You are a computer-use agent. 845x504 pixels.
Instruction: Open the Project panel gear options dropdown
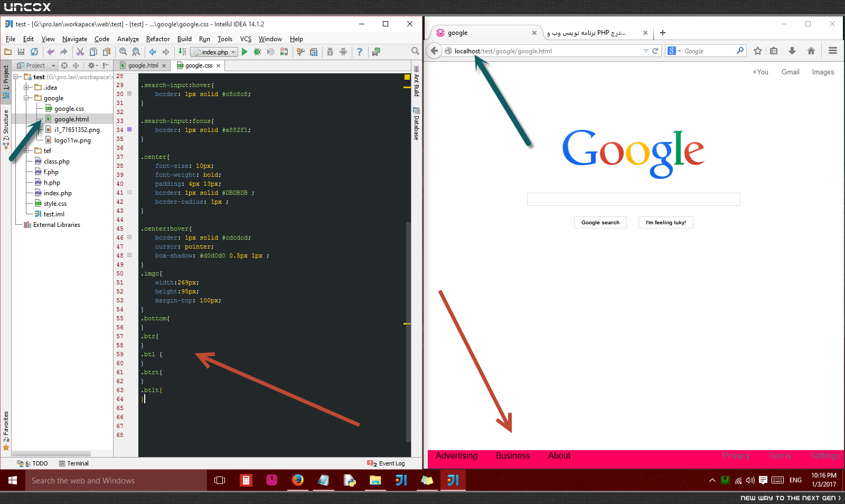click(93, 65)
